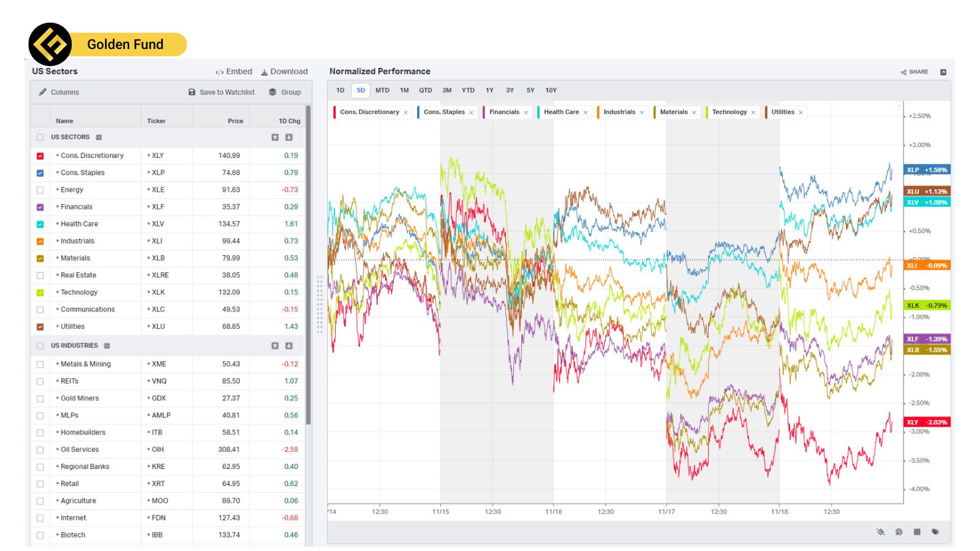Click the sectors table vertical scrollbar
Screen dimensions: 980x551
point(309,265)
